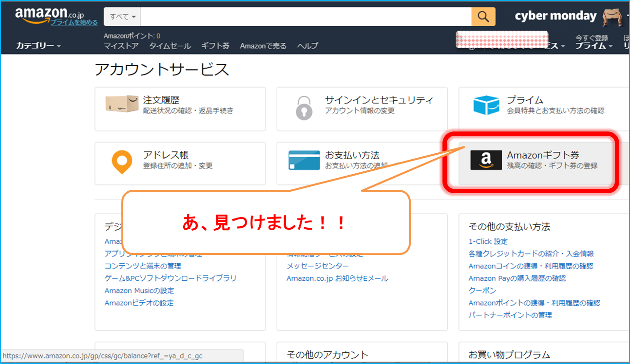630x364 pixels.
Task: Expand the カテゴリー dropdown menu
Action: (x=38, y=46)
